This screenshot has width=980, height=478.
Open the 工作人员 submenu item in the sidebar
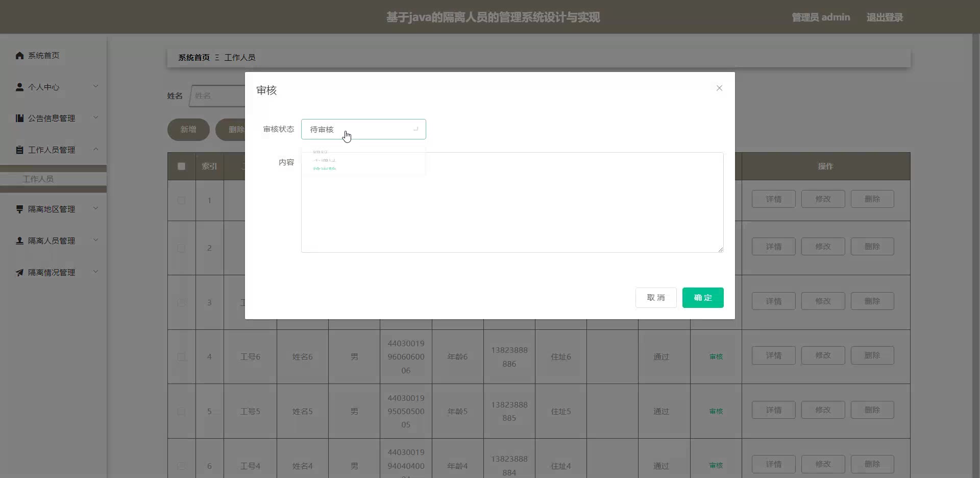tap(53, 179)
